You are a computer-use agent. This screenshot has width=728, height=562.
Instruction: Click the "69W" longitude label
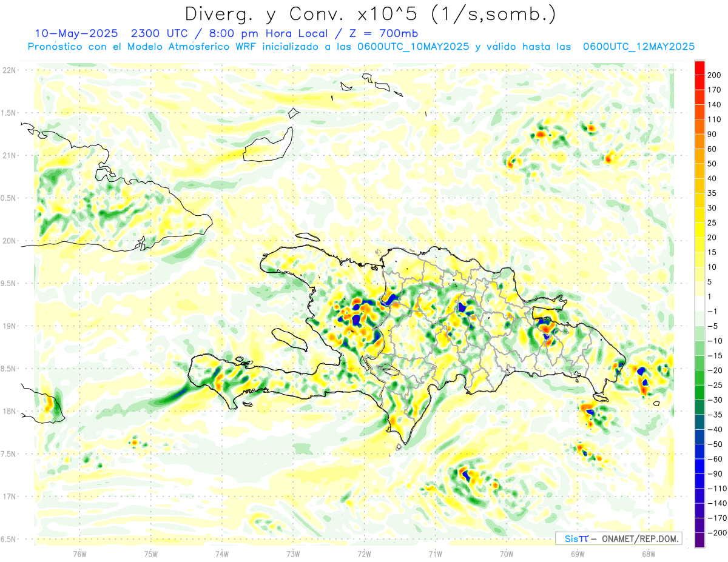click(577, 554)
